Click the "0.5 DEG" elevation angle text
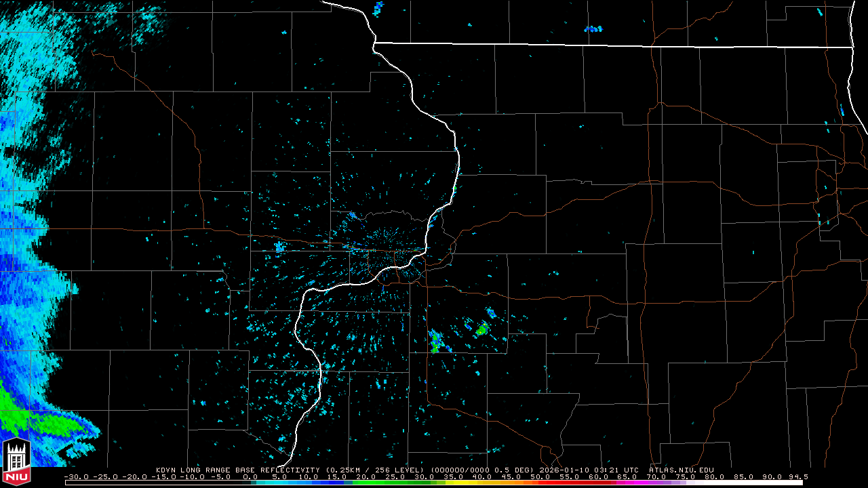The width and height of the screenshot is (868, 488). (515, 470)
